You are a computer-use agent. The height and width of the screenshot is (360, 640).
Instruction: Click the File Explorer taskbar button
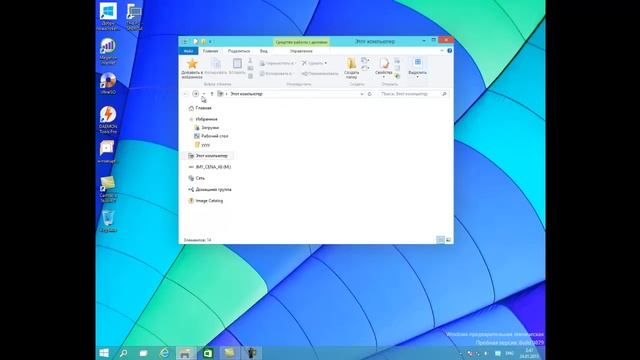pyautogui.click(x=185, y=353)
